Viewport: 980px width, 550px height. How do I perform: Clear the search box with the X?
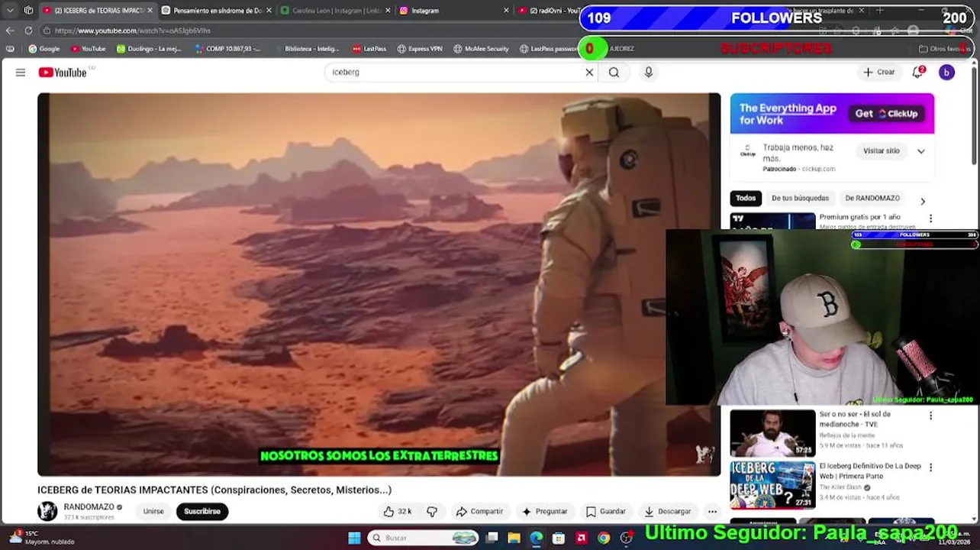[589, 73]
